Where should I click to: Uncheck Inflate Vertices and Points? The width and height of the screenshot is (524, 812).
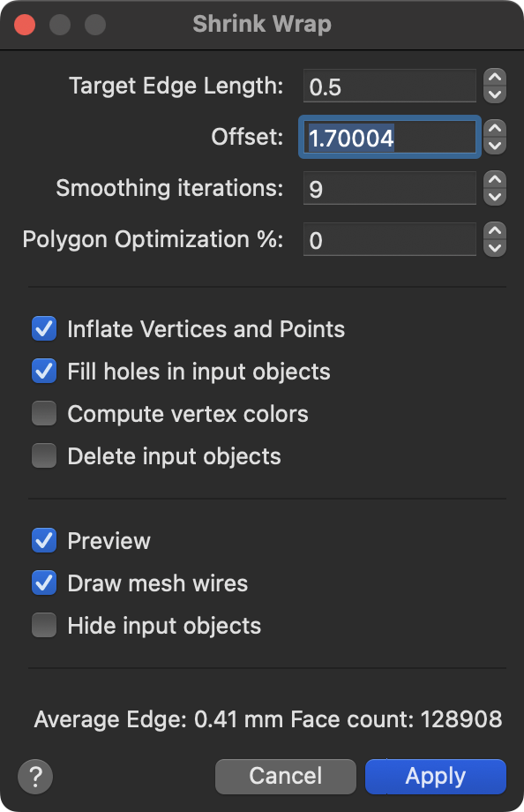coord(44,329)
